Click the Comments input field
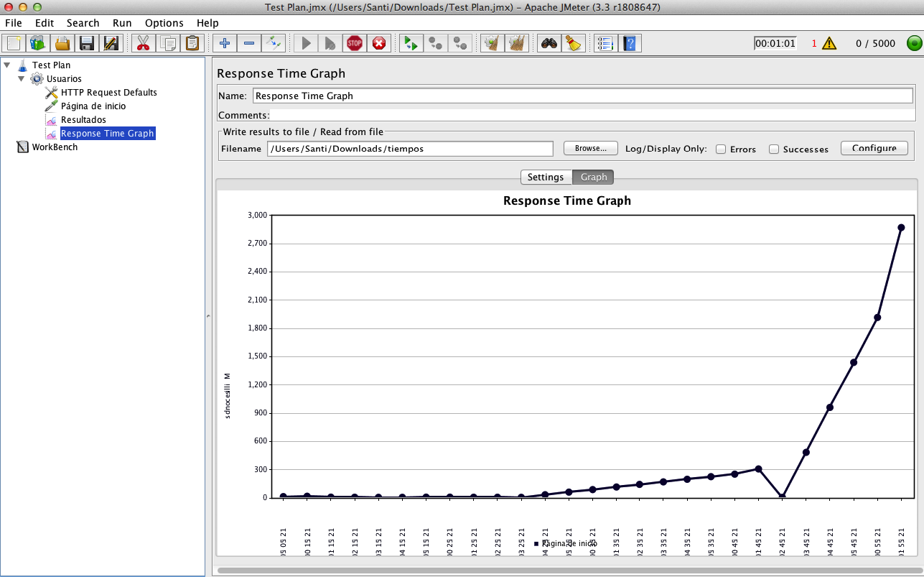 pos(592,115)
